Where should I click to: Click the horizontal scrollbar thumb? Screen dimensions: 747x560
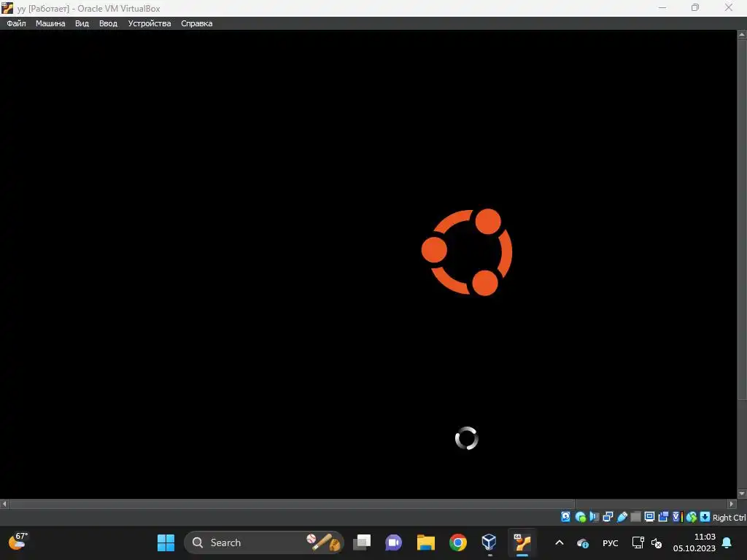(293, 504)
